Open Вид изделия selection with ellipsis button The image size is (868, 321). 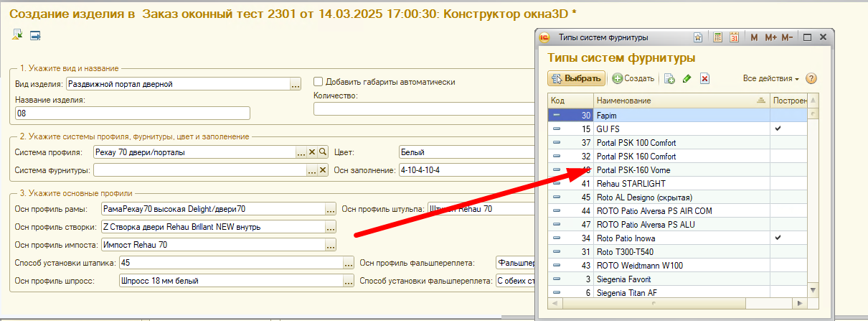(295, 85)
